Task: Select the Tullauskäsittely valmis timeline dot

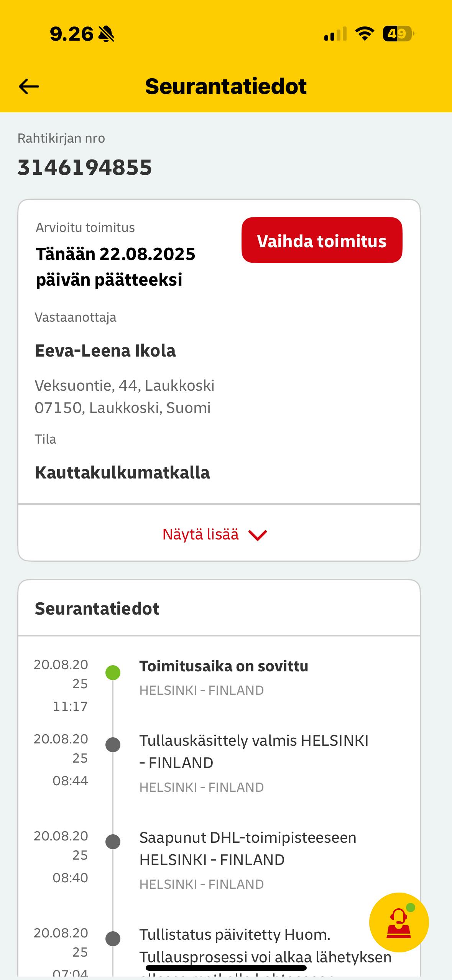Action: coord(113,744)
